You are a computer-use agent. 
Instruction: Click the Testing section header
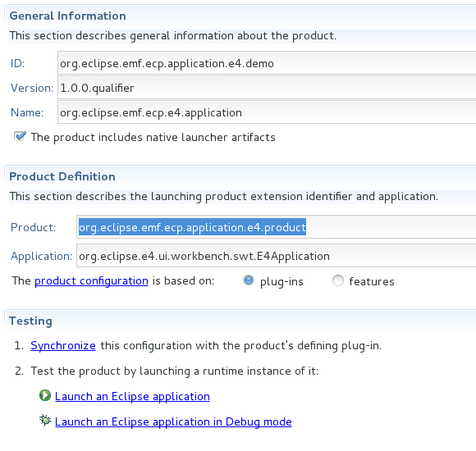[x=30, y=321]
